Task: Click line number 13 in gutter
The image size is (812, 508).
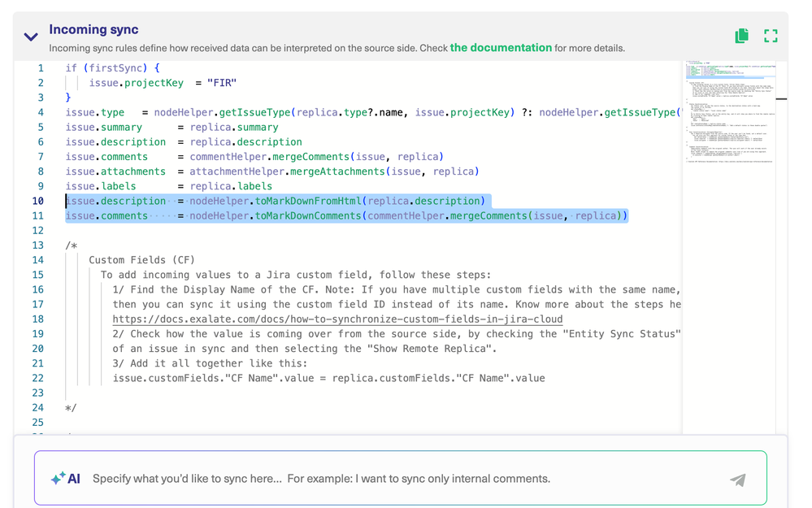Action: tap(38, 245)
